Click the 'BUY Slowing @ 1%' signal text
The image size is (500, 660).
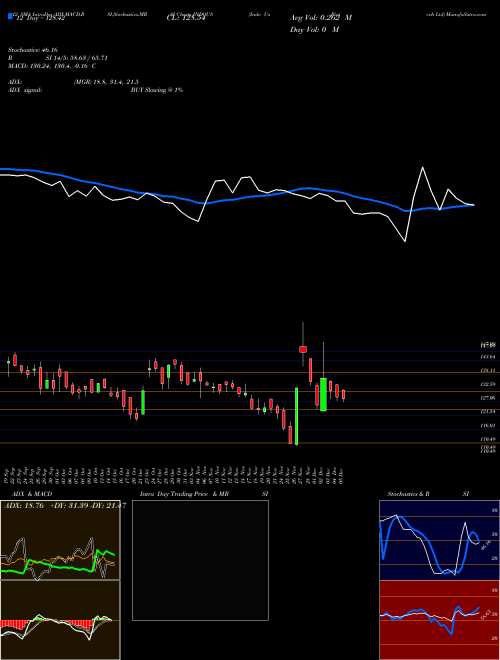(x=157, y=90)
